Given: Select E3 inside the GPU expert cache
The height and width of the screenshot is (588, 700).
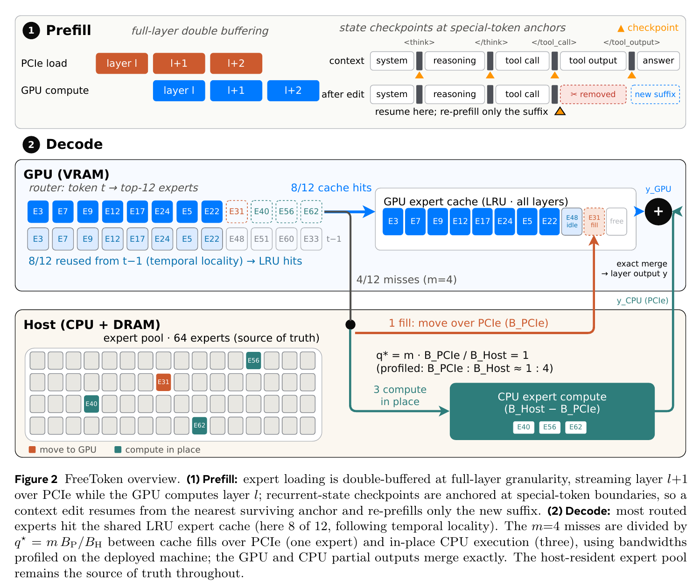Looking at the screenshot, I should click(x=393, y=221).
